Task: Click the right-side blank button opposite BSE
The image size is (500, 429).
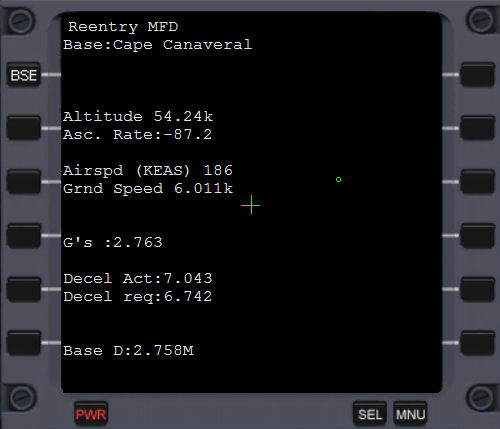Action: (x=478, y=75)
